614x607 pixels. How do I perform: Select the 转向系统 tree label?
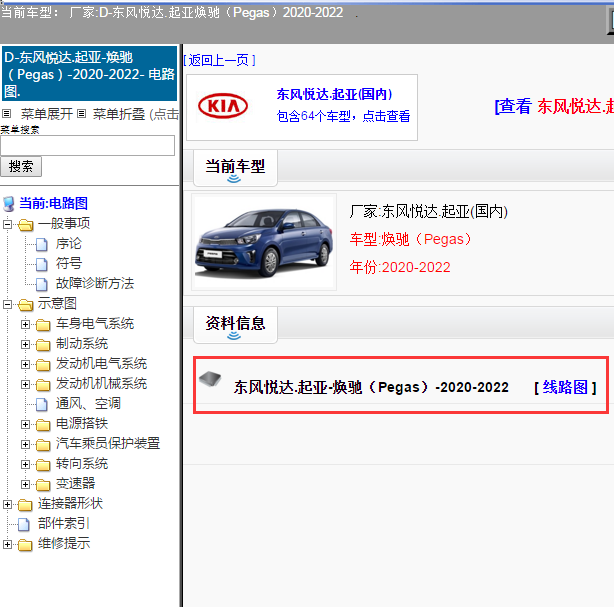pos(82,464)
